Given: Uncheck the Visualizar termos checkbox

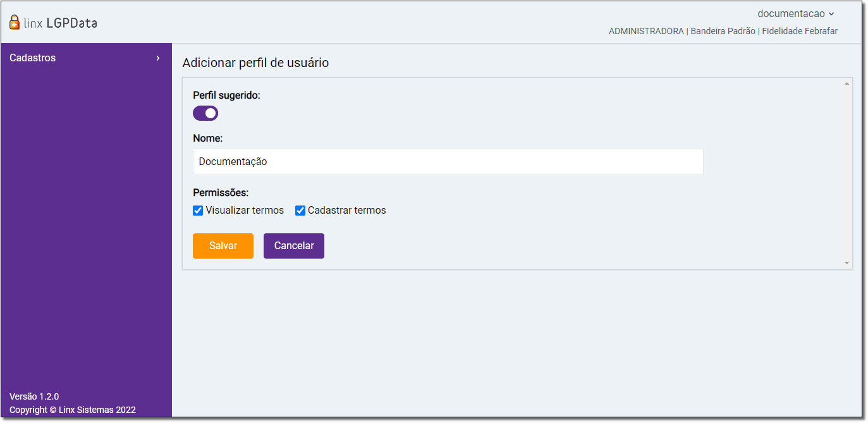Looking at the screenshot, I should point(198,211).
